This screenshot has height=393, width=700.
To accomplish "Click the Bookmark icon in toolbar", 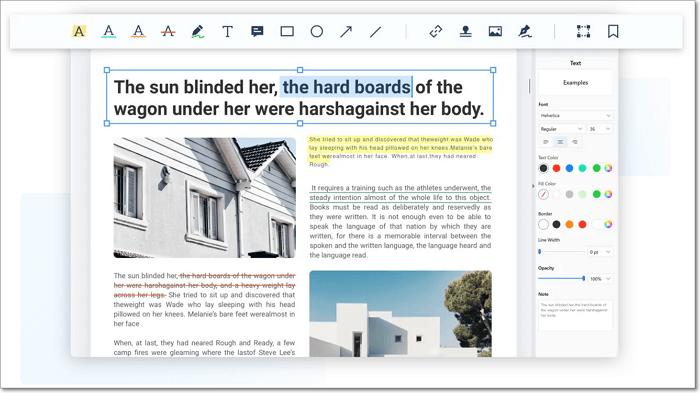I will click(x=613, y=31).
